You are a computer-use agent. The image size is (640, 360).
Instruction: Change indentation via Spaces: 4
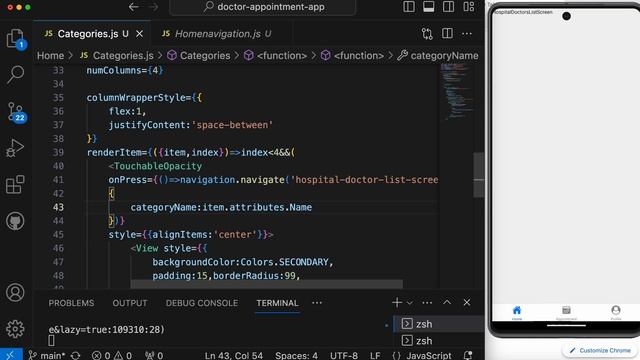pyautogui.click(x=296, y=355)
